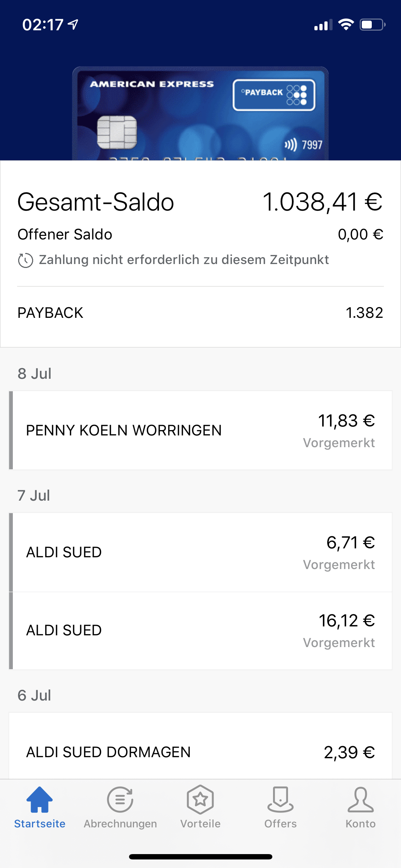Tap the PAYBACK logo on the card
401x868 pixels.
pos(274,95)
